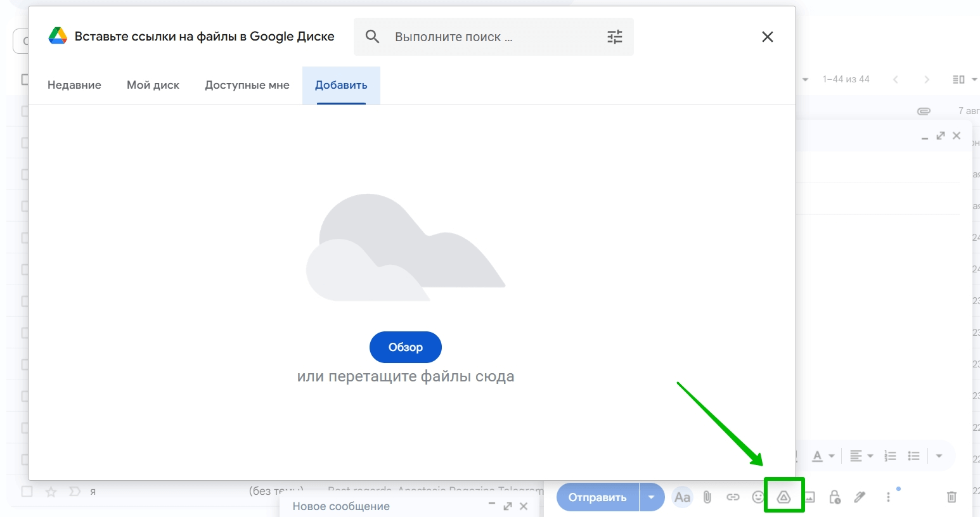This screenshot has height=517, width=980.
Task: Select checkbox of the bottom email row
Action: [27, 491]
